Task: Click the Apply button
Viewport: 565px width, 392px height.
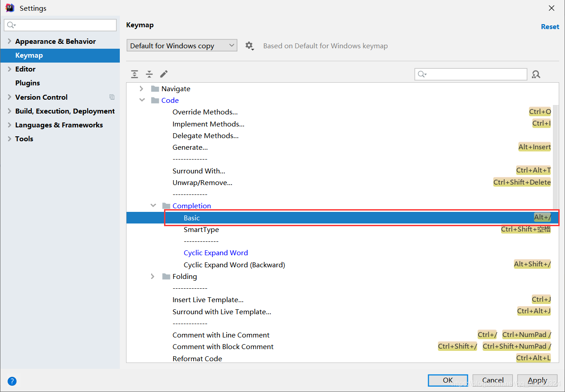Action: click(537, 380)
